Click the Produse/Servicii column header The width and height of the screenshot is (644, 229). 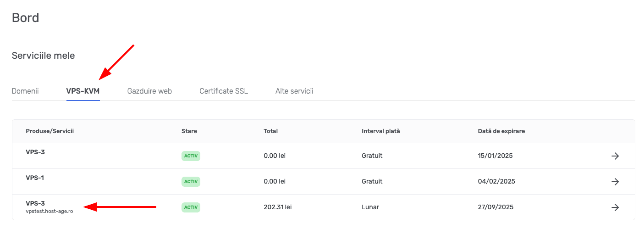[50, 131]
